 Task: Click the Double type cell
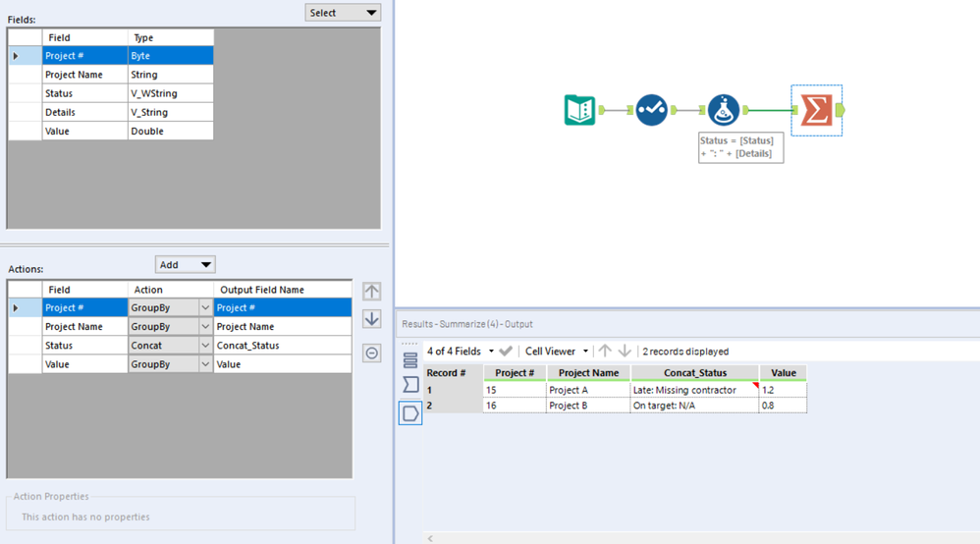coord(171,131)
